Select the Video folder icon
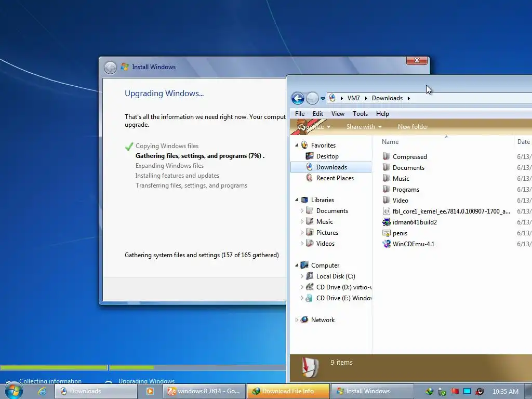This screenshot has height=399, width=532. tap(386, 200)
